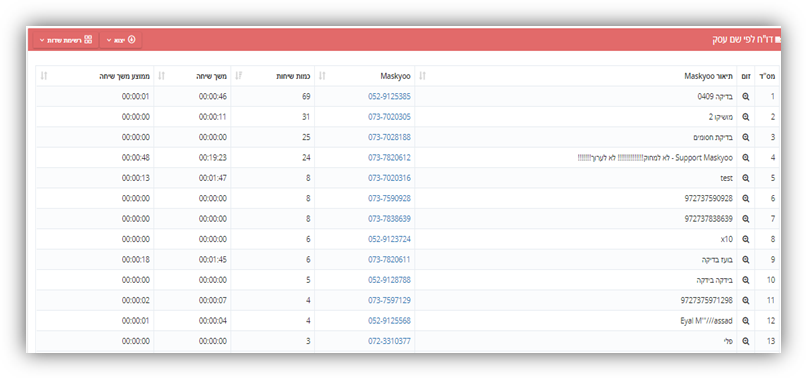Open zoom for 972737838639 row
This screenshot has width=806, height=378.
point(745,219)
